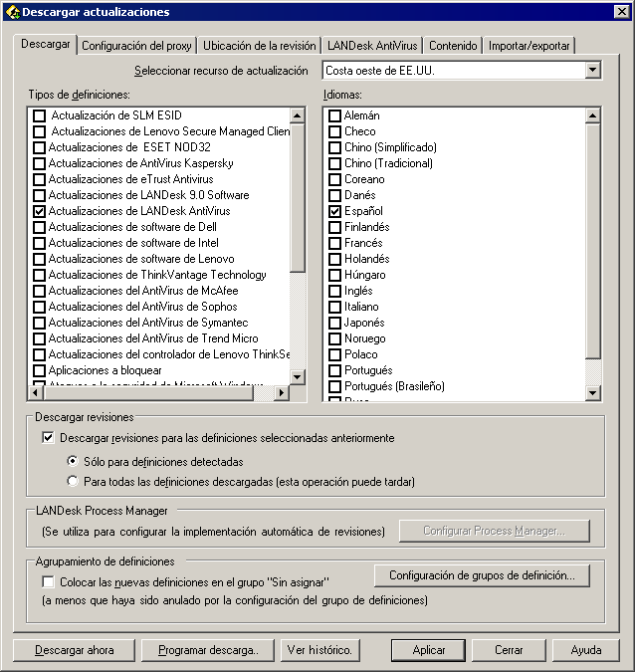The width and height of the screenshot is (635, 672).
Task: Select Para todas las definiciones descargadas
Action: 73,481
